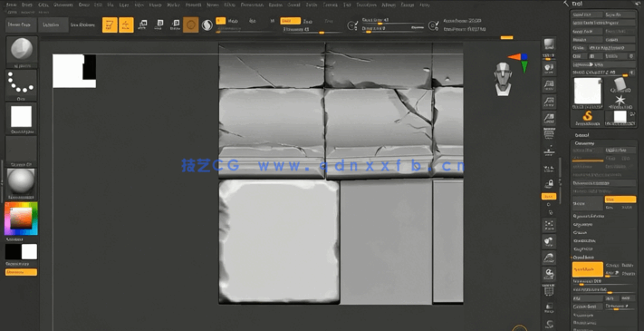Toggle the Groups option beside DynaMesh button
Image resolution: width=644 pixels, height=331 pixels.
pyautogui.click(x=612, y=265)
